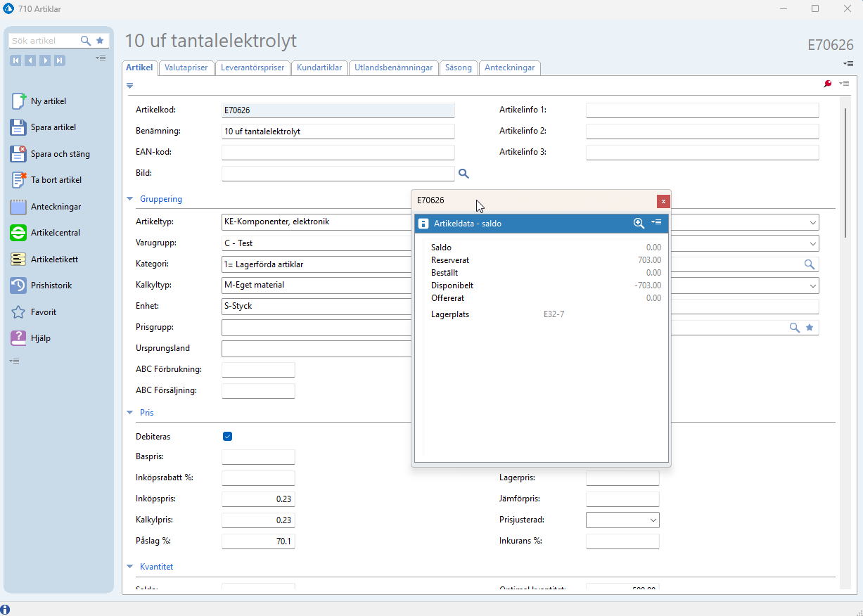Viewport: 863px width, 616px height.
Task: Click the Spara artikel disk icon
Action: (19, 127)
